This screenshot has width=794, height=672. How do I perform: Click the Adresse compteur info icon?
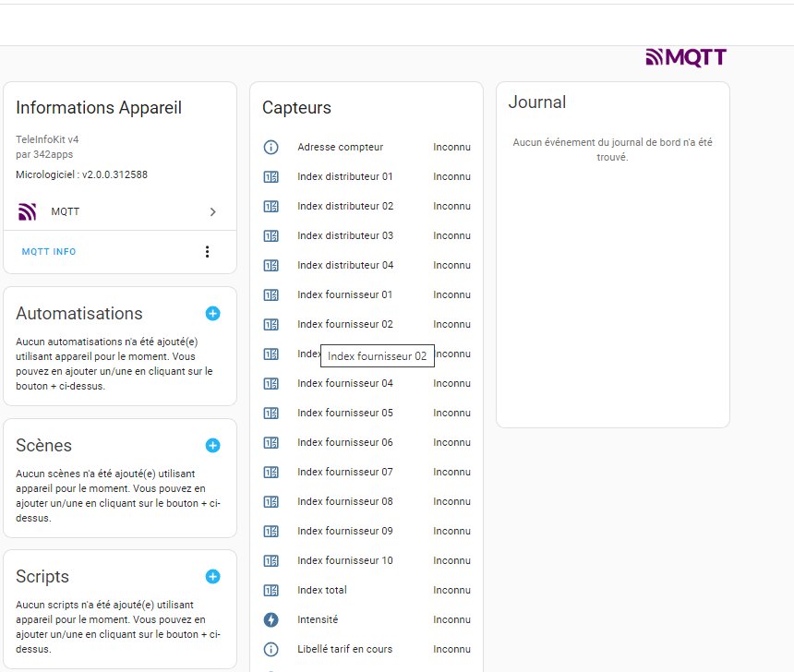coord(271,147)
